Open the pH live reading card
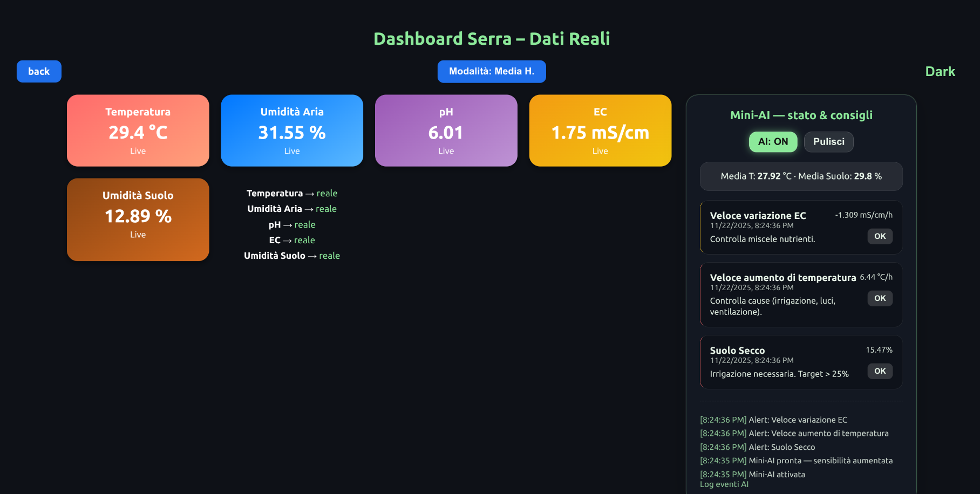This screenshot has height=494, width=980. pos(446,130)
